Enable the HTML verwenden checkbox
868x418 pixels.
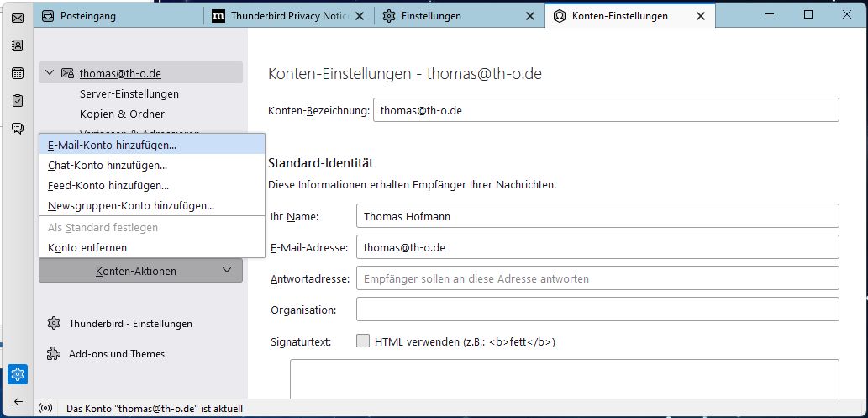click(363, 341)
